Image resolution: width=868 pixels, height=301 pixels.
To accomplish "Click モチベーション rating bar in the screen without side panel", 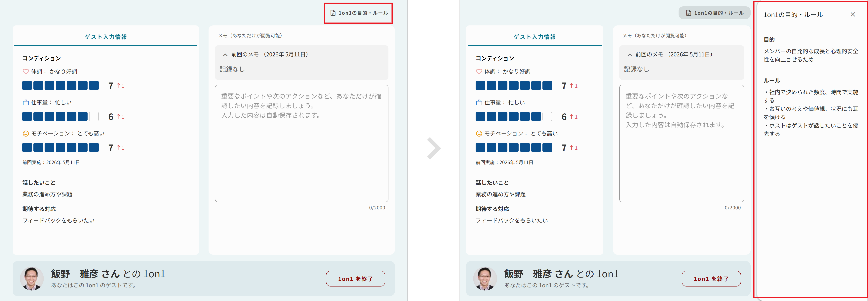I will (x=60, y=147).
